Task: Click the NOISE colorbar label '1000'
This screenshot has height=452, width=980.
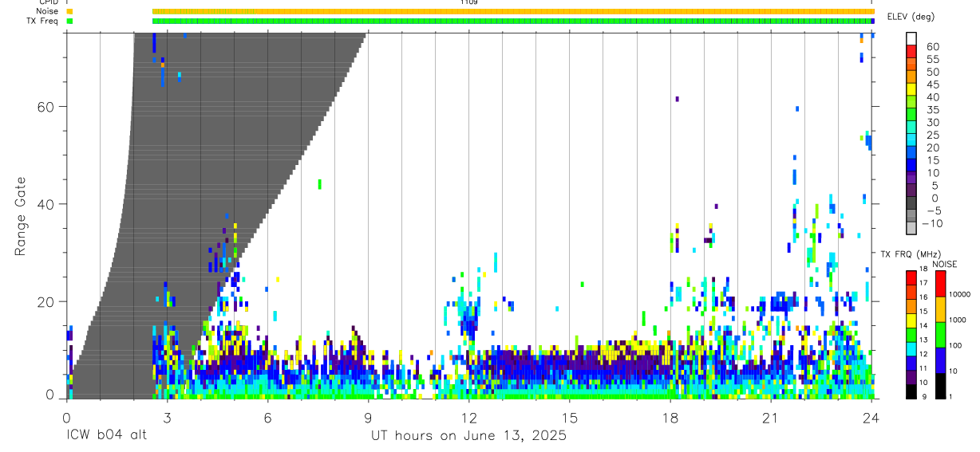Action: [x=958, y=320]
